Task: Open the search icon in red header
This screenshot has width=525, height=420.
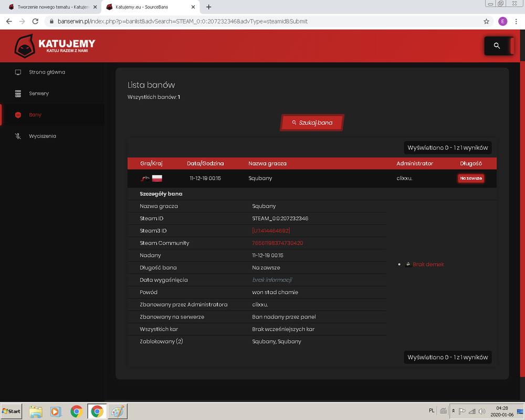Action: tap(497, 46)
